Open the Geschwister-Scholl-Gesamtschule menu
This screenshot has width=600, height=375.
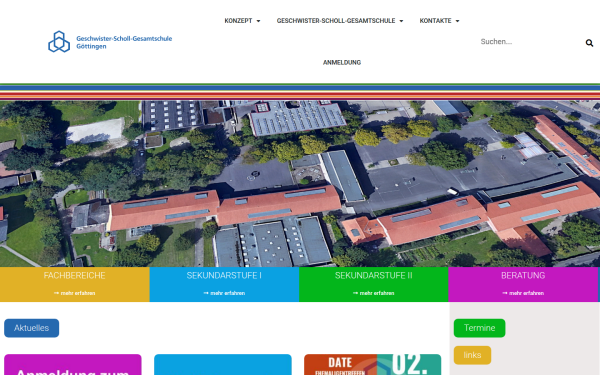coord(336,21)
